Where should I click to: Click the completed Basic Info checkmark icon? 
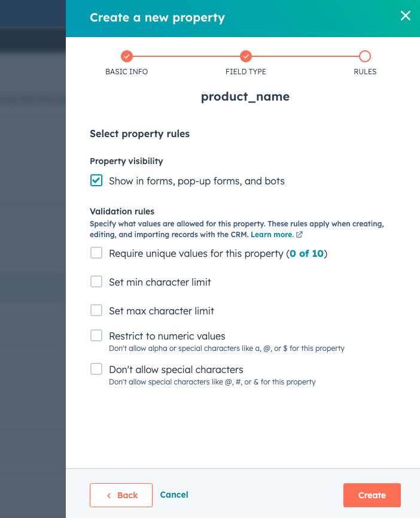126,57
